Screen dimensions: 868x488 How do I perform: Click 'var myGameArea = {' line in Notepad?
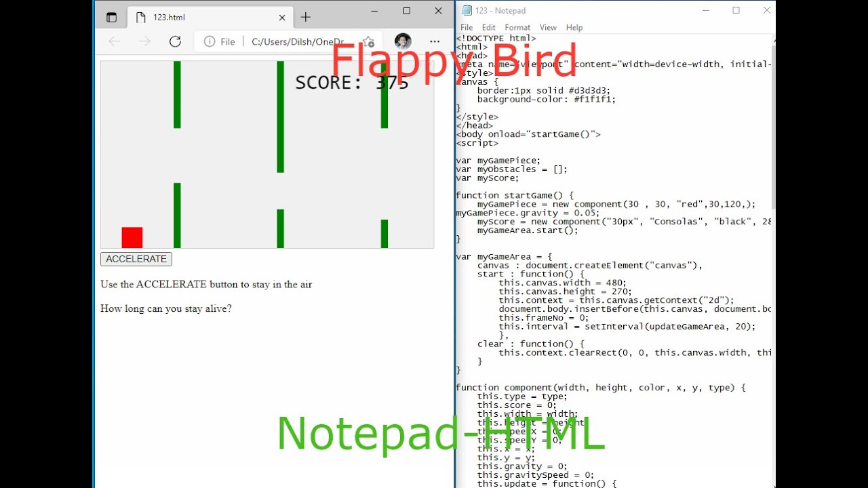504,257
